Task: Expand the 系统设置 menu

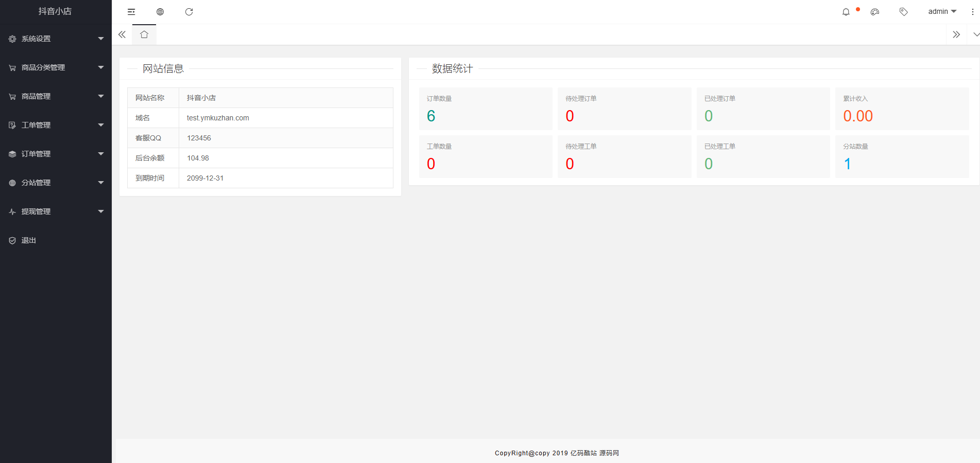Action: 56,39
